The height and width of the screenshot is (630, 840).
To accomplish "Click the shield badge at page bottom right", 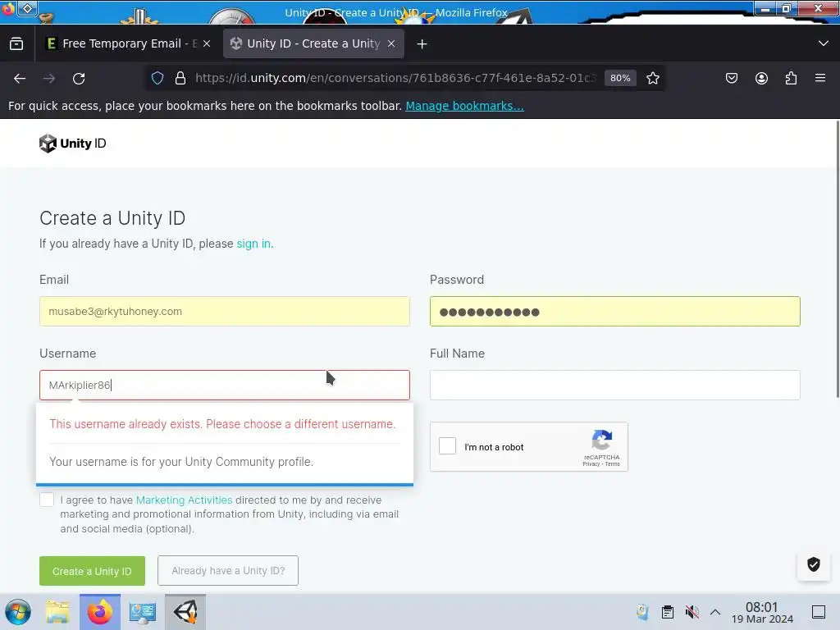I will point(813,564).
